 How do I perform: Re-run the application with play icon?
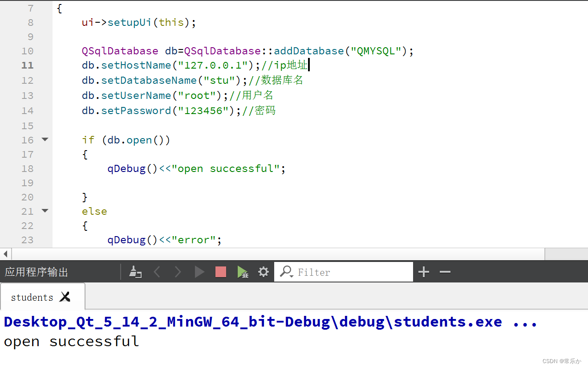[199, 272]
